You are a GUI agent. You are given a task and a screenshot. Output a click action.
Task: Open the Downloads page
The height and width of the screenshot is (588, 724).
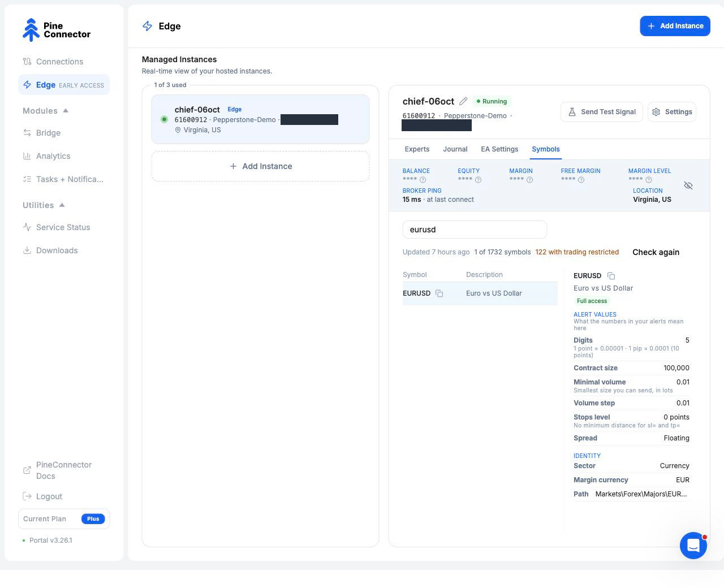point(64,250)
